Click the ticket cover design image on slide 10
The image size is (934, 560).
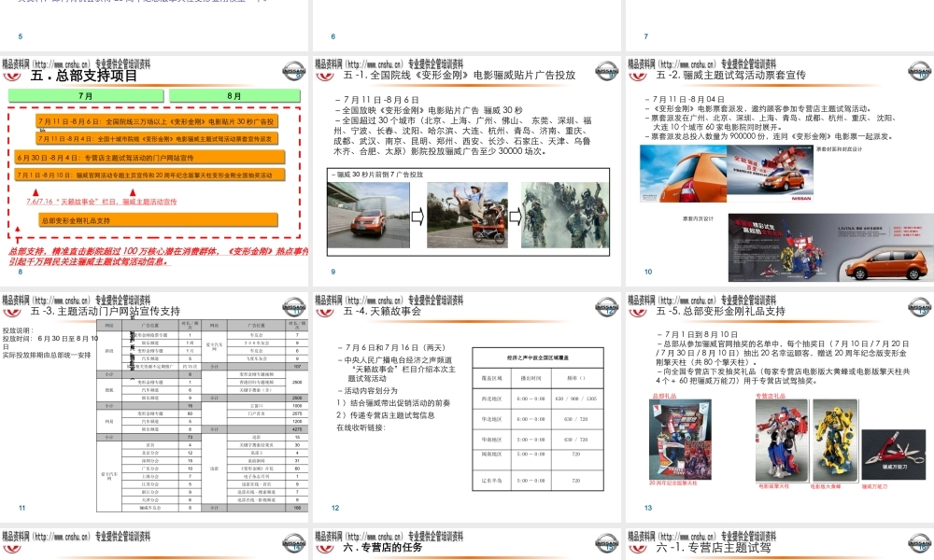point(726,174)
